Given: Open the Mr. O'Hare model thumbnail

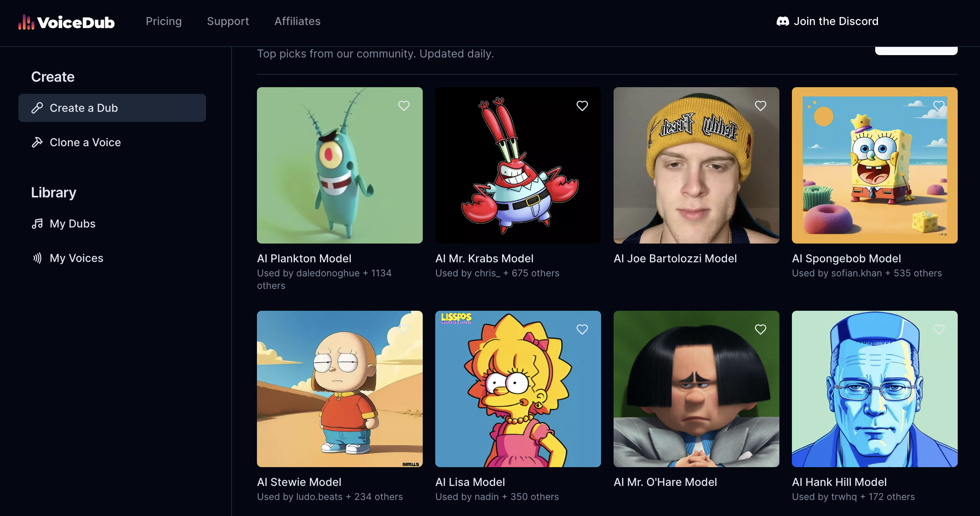Looking at the screenshot, I should pyautogui.click(x=696, y=389).
